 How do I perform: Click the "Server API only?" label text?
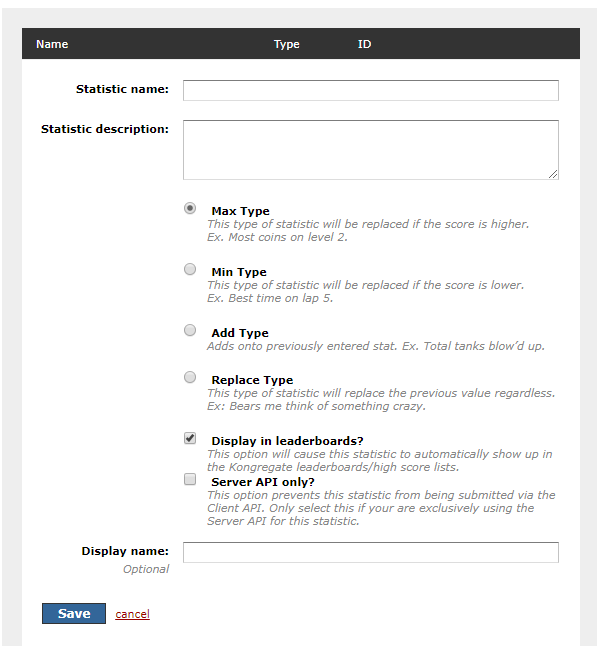click(x=263, y=482)
